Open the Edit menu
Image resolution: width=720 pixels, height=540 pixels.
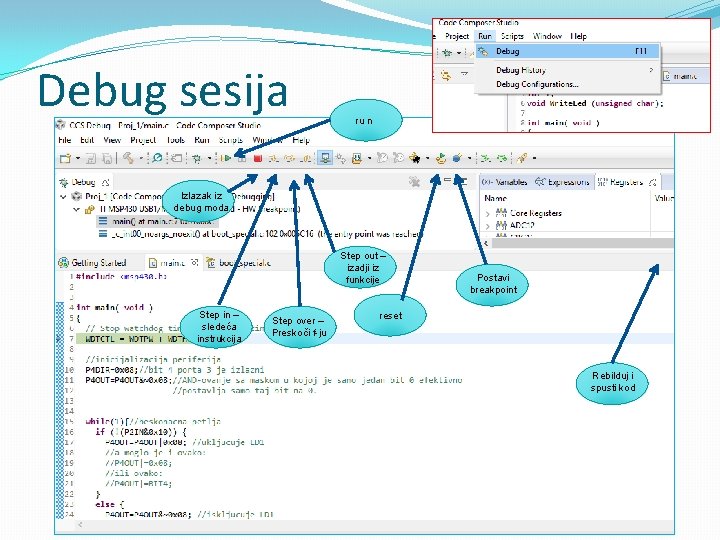coord(87,140)
